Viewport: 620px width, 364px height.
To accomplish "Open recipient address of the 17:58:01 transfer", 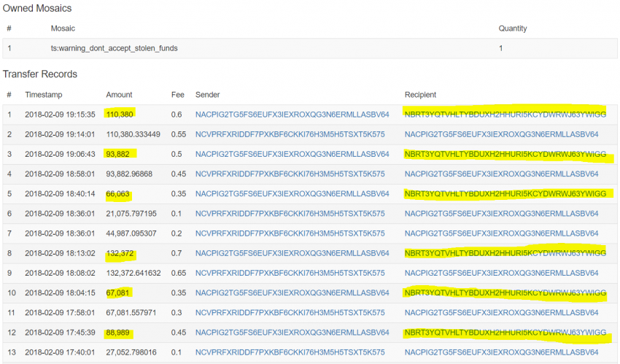I will pyautogui.click(x=501, y=313).
